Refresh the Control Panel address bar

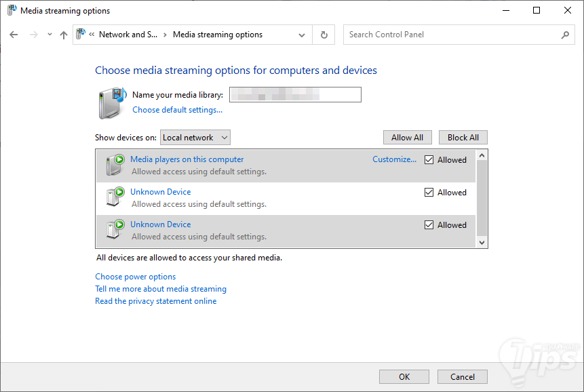click(324, 35)
